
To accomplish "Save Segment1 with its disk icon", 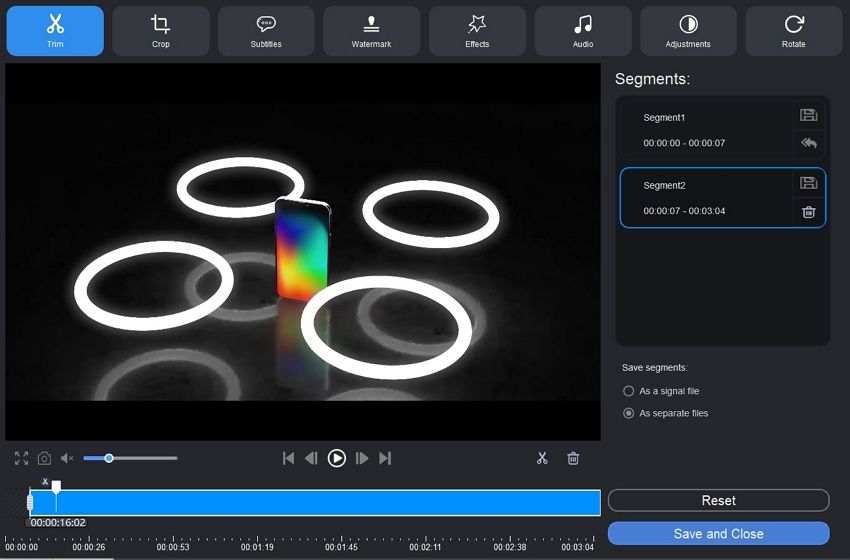I will tap(809, 115).
